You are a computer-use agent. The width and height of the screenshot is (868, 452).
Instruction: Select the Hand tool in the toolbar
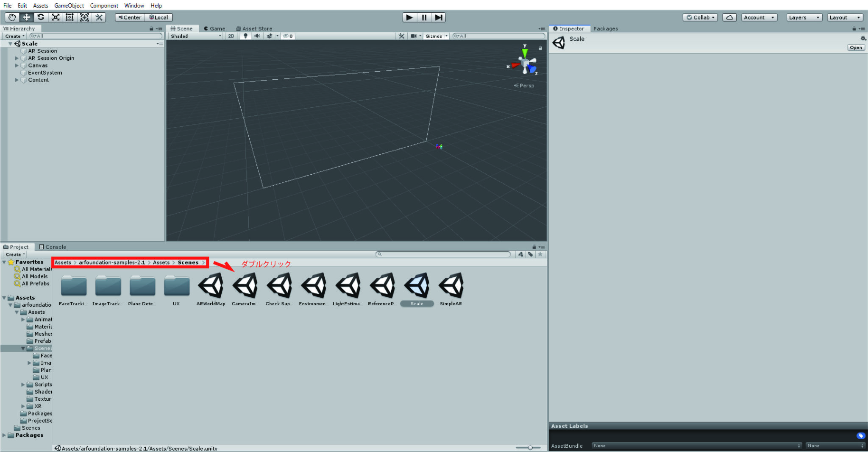click(12, 17)
